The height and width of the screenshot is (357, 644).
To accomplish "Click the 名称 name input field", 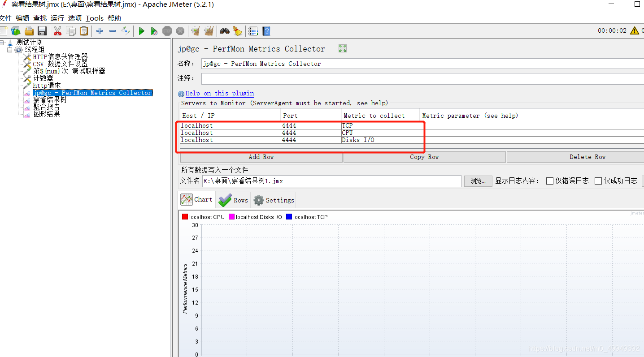I will click(x=422, y=64).
